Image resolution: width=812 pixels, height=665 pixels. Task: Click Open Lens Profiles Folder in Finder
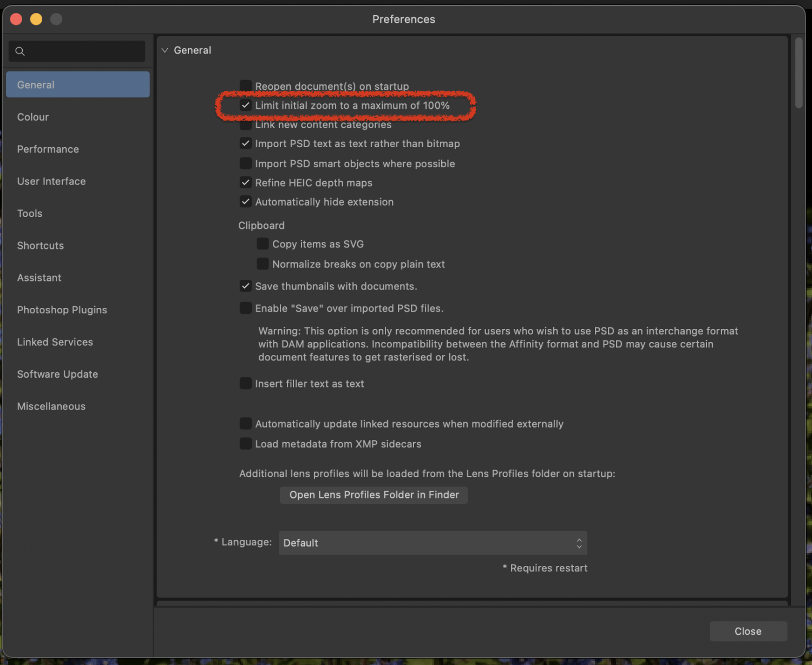tap(373, 495)
